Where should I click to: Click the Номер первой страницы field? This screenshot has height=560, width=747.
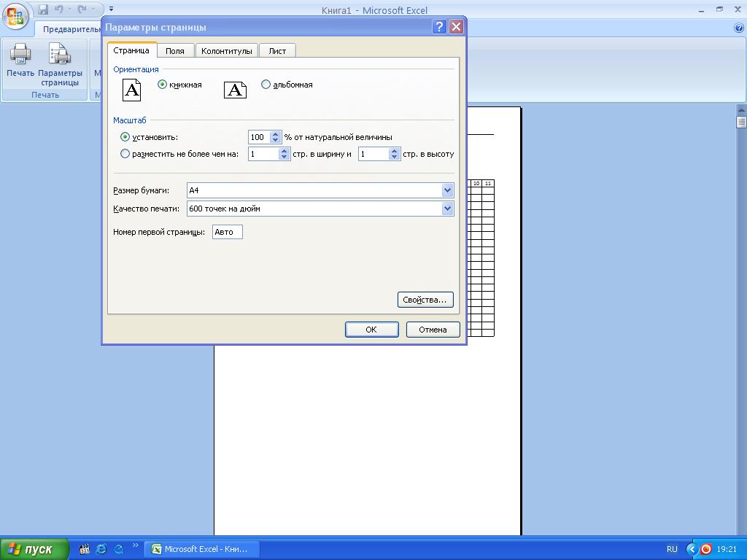228,232
